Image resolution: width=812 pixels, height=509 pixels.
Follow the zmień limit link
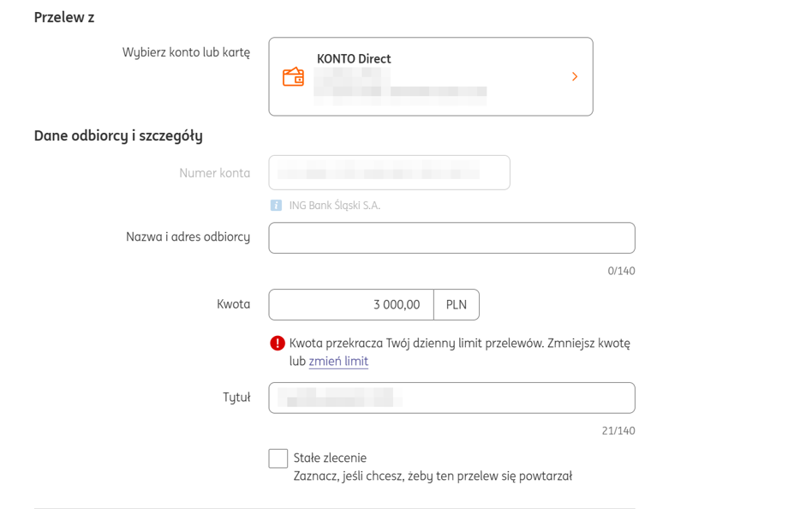coord(338,362)
